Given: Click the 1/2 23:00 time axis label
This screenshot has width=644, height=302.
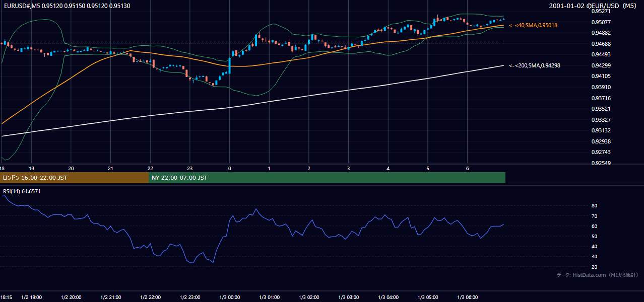Looking at the screenshot, I should [x=190, y=297].
